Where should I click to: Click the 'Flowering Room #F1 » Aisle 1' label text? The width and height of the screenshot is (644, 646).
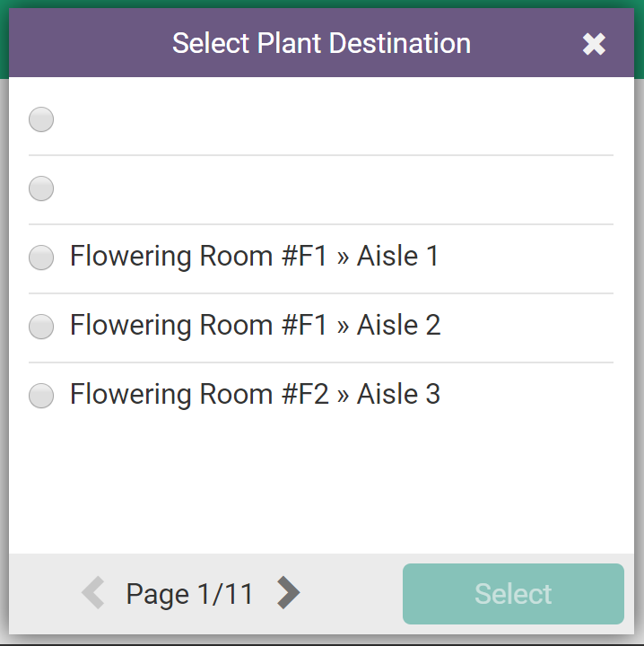pyautogui.click(x=255, y=257)
